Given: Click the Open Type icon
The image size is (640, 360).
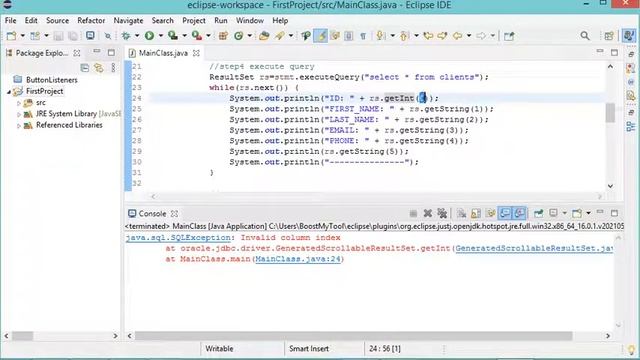Looking at the screenshot, I should pos(264,36).
